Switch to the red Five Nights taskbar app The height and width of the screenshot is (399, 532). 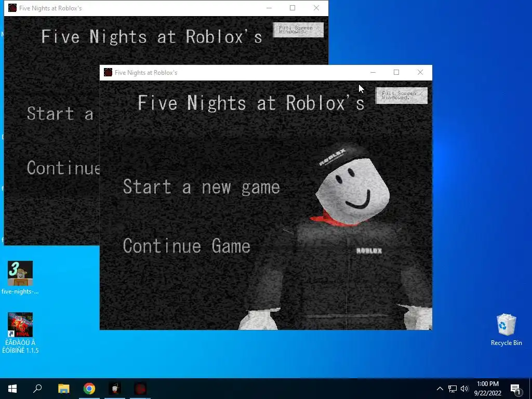[x=140, y=389]
